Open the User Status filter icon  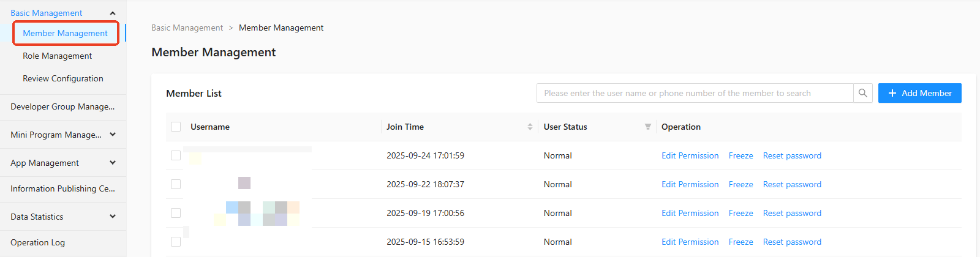click(647, 127)
